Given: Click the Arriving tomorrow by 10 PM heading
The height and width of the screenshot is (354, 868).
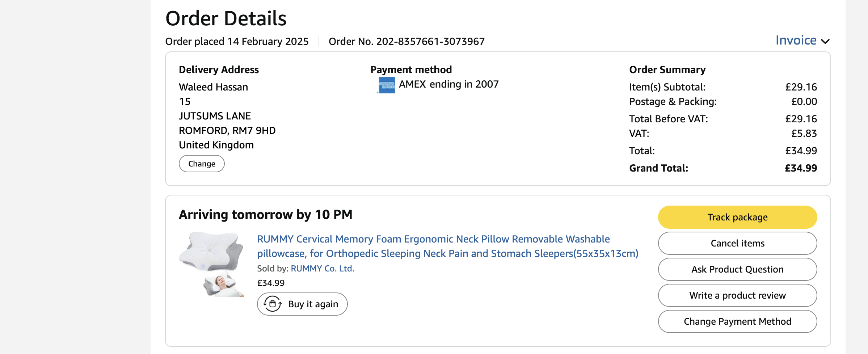Looking at the screenshot, I should coord(265,215).
